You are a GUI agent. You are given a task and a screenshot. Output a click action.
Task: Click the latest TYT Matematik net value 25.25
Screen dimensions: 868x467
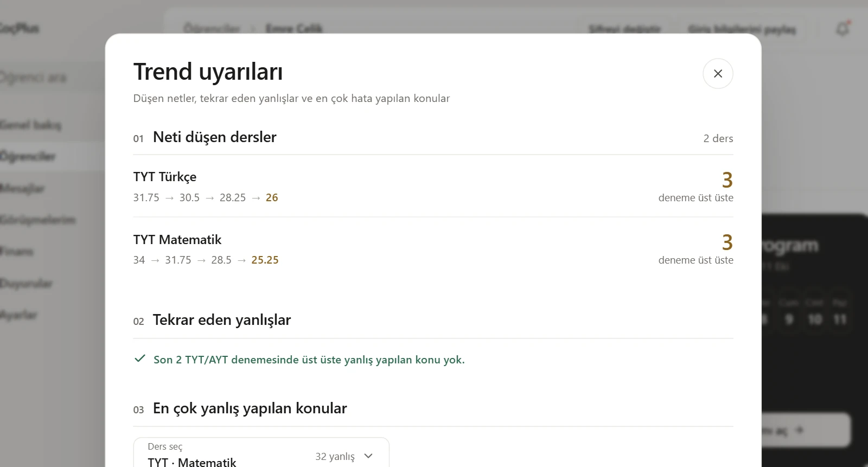pyautogui.click(x=265, y=260)
